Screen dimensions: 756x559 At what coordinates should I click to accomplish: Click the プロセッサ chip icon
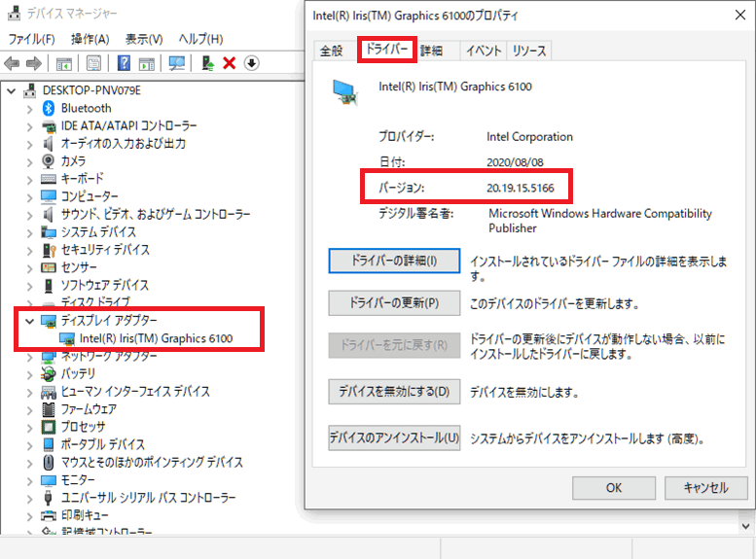pyautogui.click(x=49, y=427)
